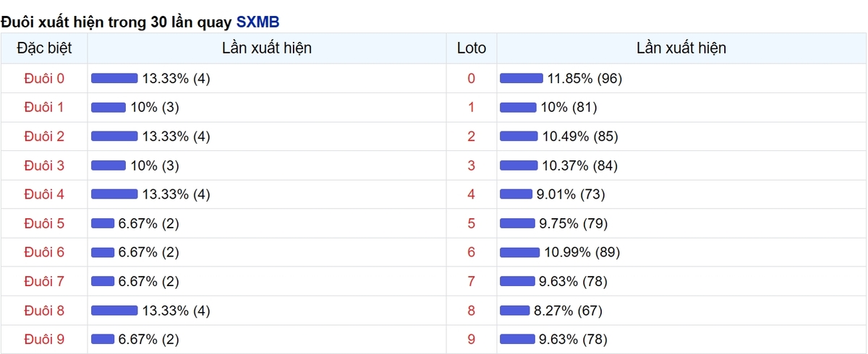Click the Loto 8 bar showing 8.27%

(x=515, y=310)
